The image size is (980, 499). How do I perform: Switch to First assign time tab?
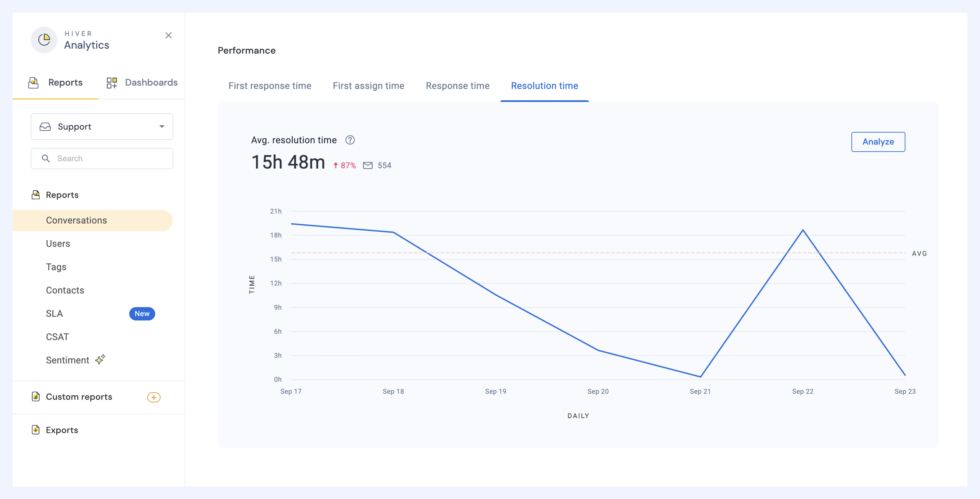[x=368, y=86]
